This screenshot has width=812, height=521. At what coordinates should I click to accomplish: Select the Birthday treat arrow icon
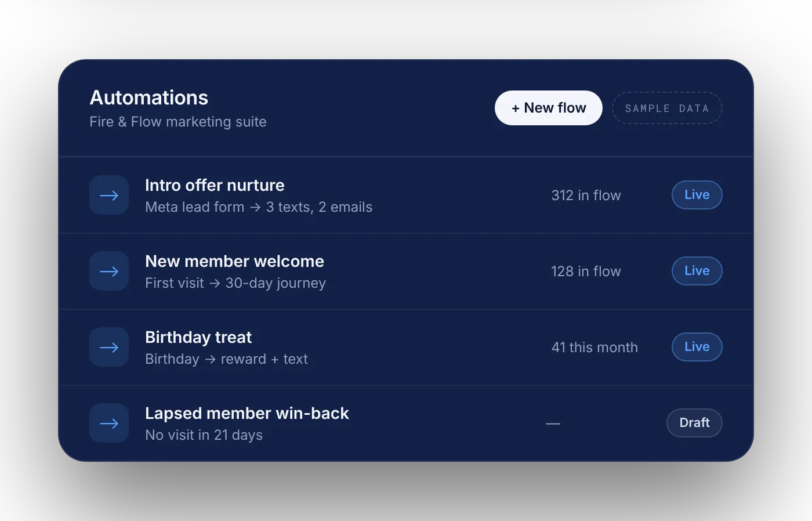coord(109,347)
